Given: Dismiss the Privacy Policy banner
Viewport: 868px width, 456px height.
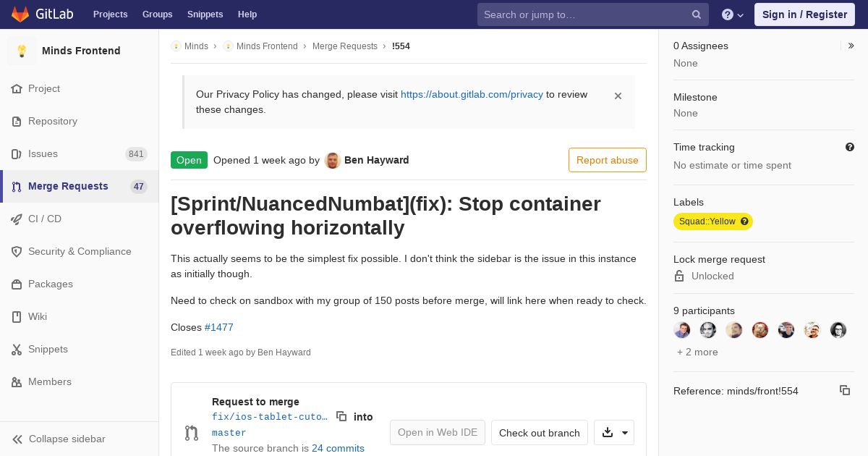Looking at the screenshot, I should 618,96.
